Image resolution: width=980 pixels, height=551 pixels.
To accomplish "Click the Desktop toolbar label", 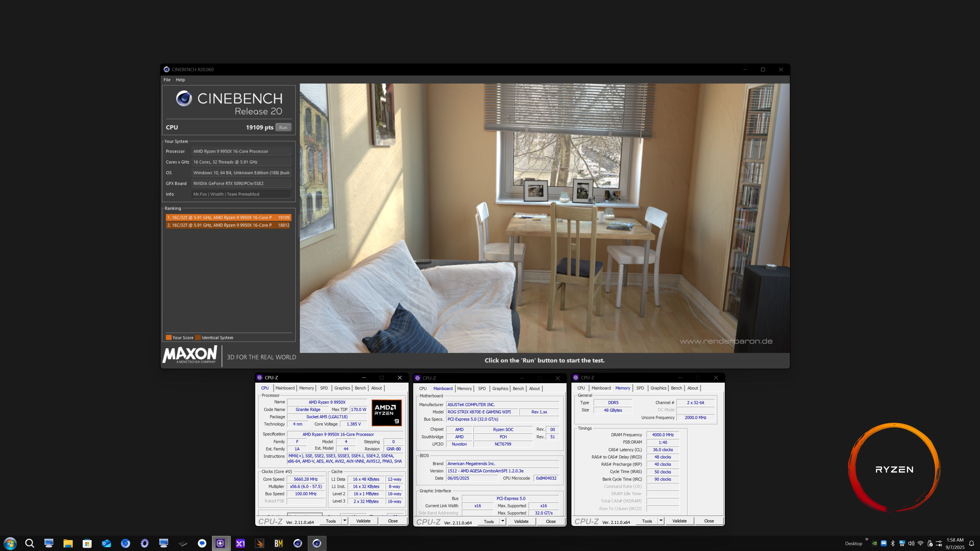I will coord(853,543).
